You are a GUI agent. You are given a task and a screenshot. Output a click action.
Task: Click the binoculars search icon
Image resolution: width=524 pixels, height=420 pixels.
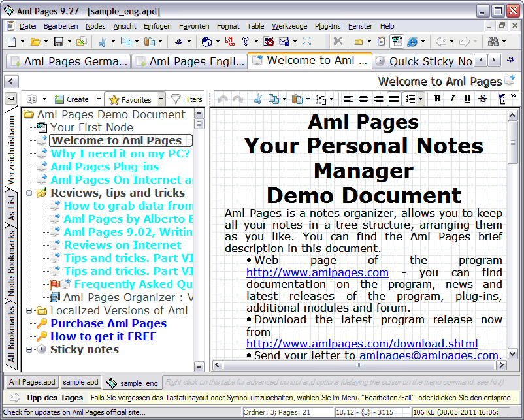tap(493, 42)
